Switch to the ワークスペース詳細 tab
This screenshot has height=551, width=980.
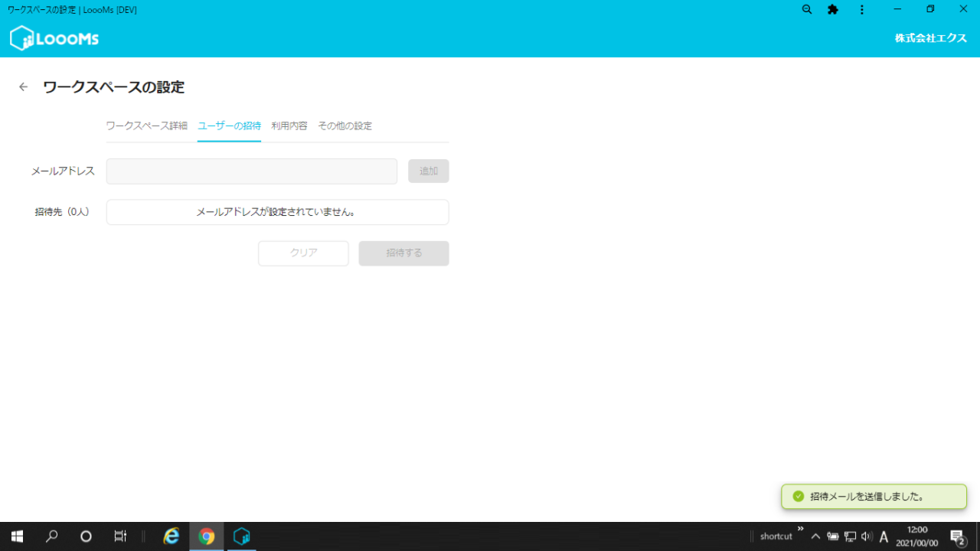coord(146,126)
